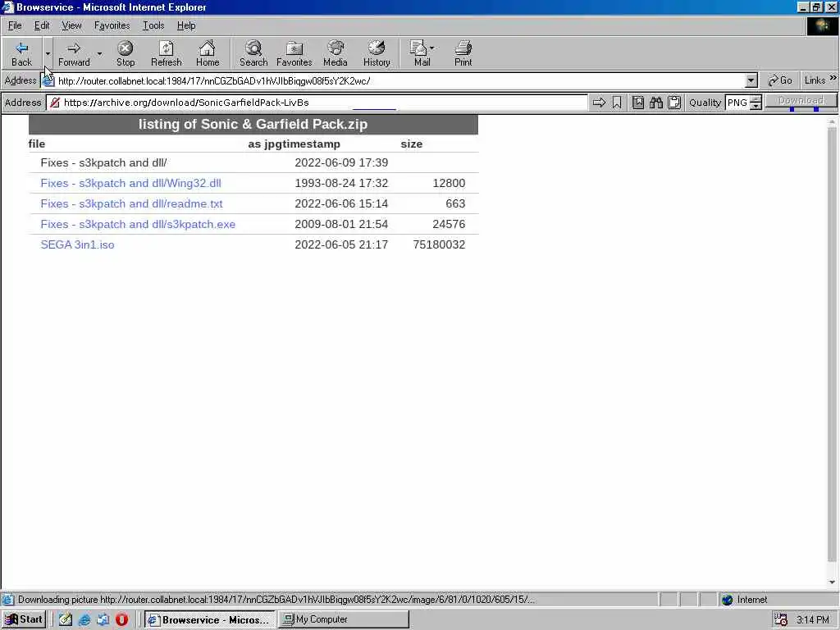Click the Download button

tap(801, 101)
